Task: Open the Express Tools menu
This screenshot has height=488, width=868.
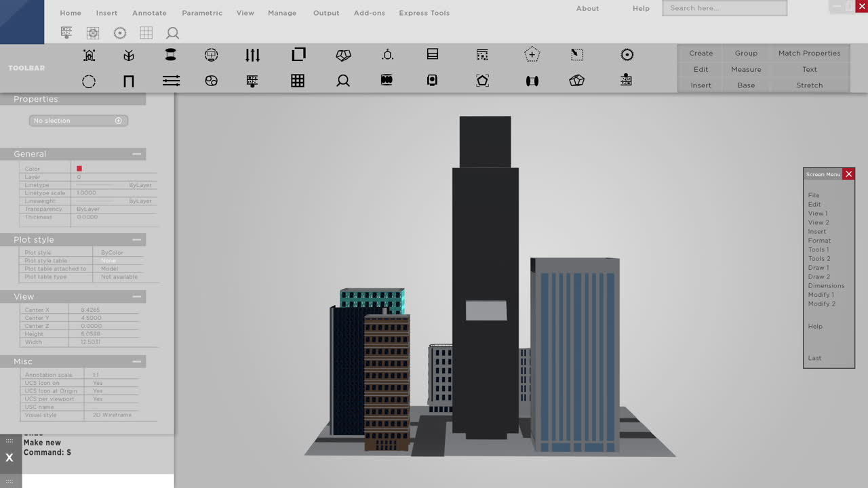Action: 425,13
